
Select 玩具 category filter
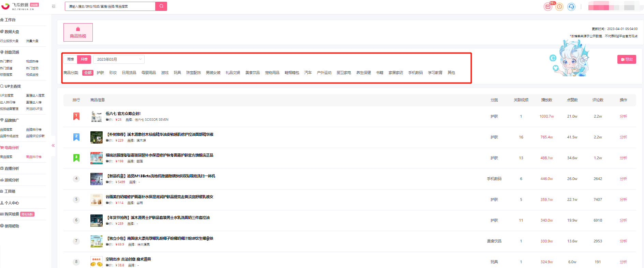pos(177,73)
